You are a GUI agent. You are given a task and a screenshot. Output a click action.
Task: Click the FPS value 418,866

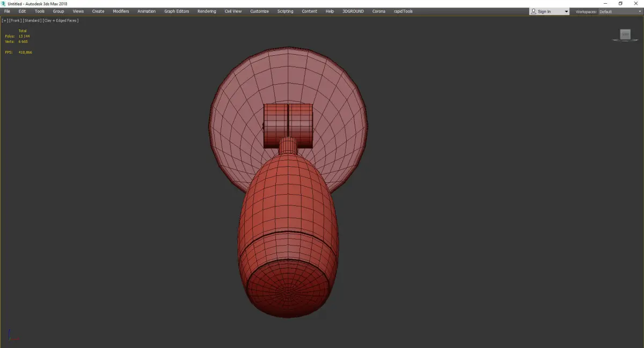point(25,52)
